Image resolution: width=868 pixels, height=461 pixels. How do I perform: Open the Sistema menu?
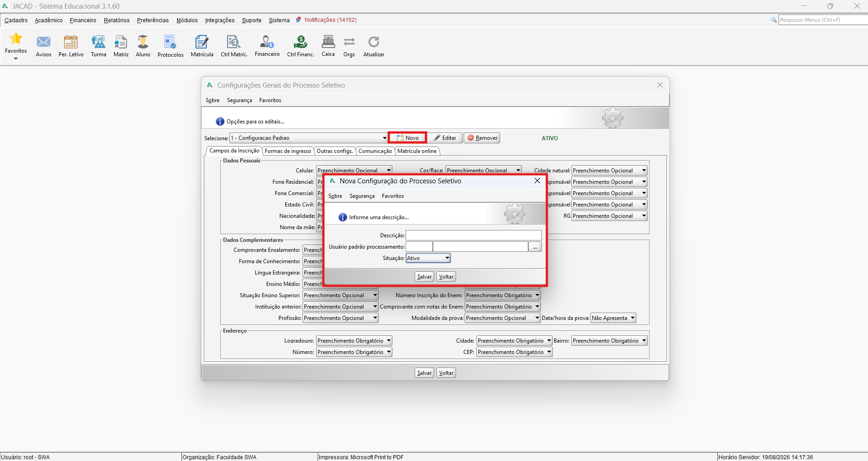click(x=279, y=20)
